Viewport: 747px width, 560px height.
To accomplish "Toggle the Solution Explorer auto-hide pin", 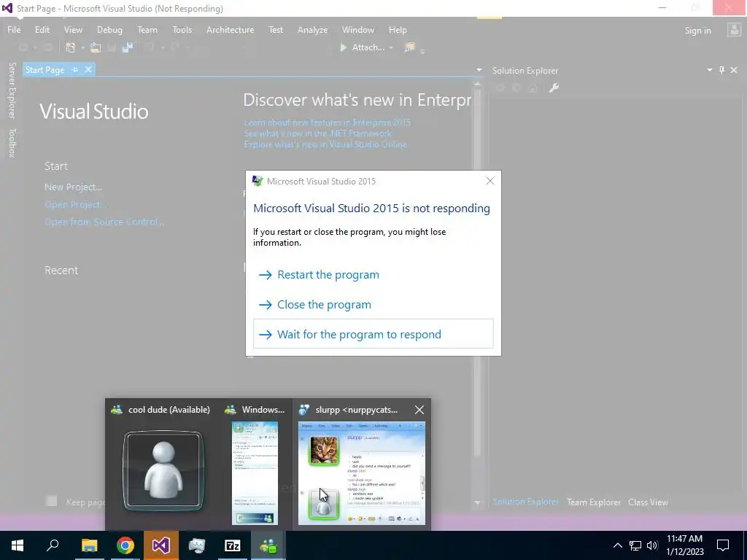I will pos(721,70).
